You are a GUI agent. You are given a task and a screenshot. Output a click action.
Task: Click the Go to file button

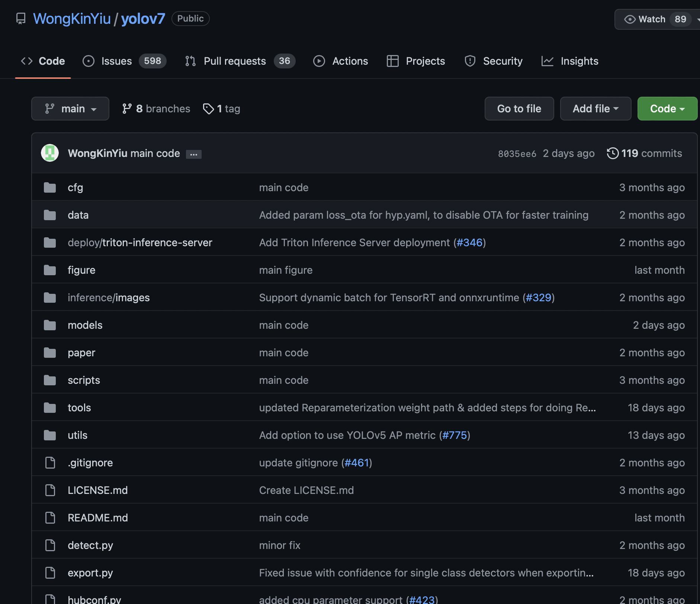519,109
